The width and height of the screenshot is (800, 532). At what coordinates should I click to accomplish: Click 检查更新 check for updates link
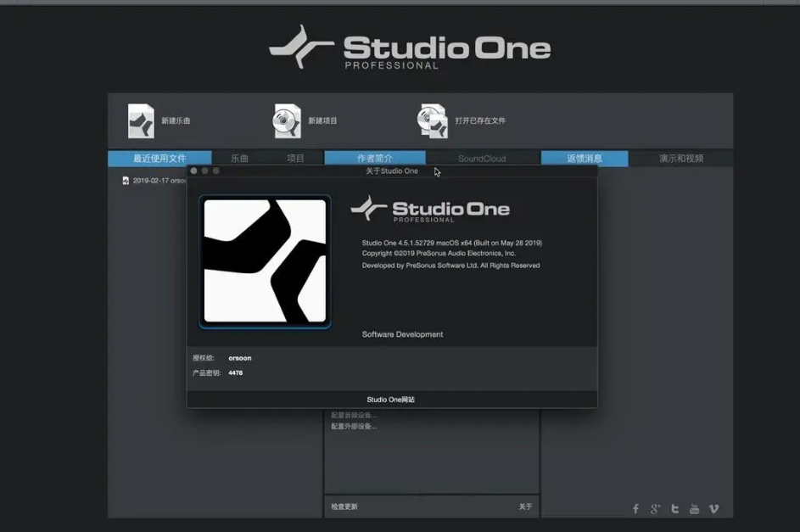[344, 507]
